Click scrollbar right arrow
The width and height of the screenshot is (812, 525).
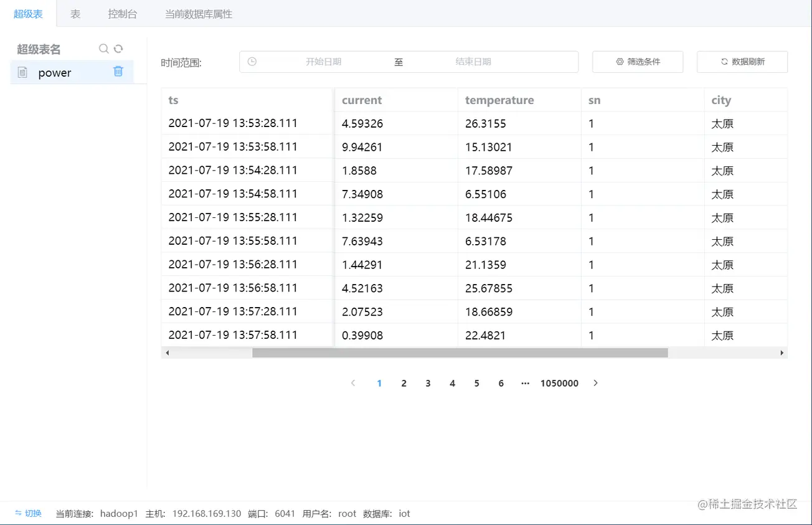pos(782,353)
